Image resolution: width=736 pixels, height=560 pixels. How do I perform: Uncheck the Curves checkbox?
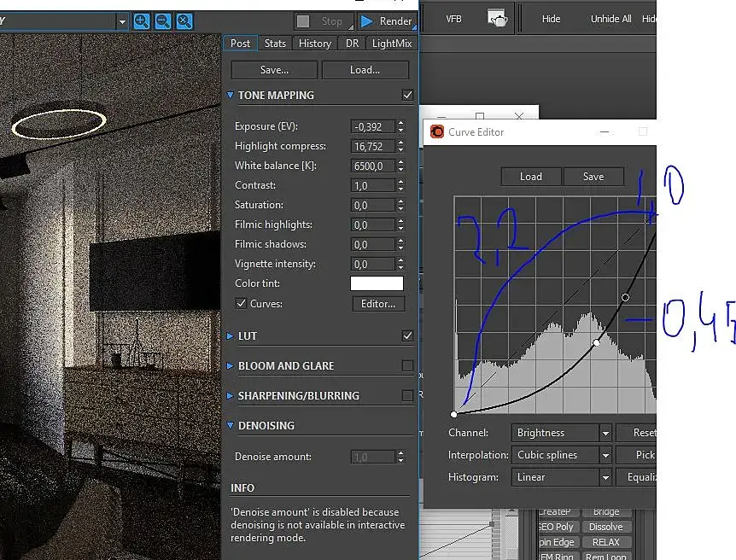(241, 304)
